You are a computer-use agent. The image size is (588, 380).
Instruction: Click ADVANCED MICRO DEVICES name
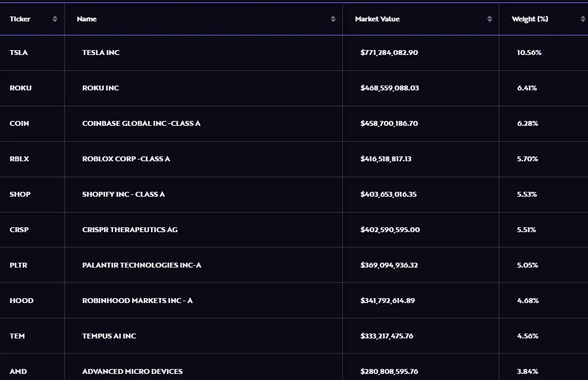pyautogui.click(x=133, y=371)
